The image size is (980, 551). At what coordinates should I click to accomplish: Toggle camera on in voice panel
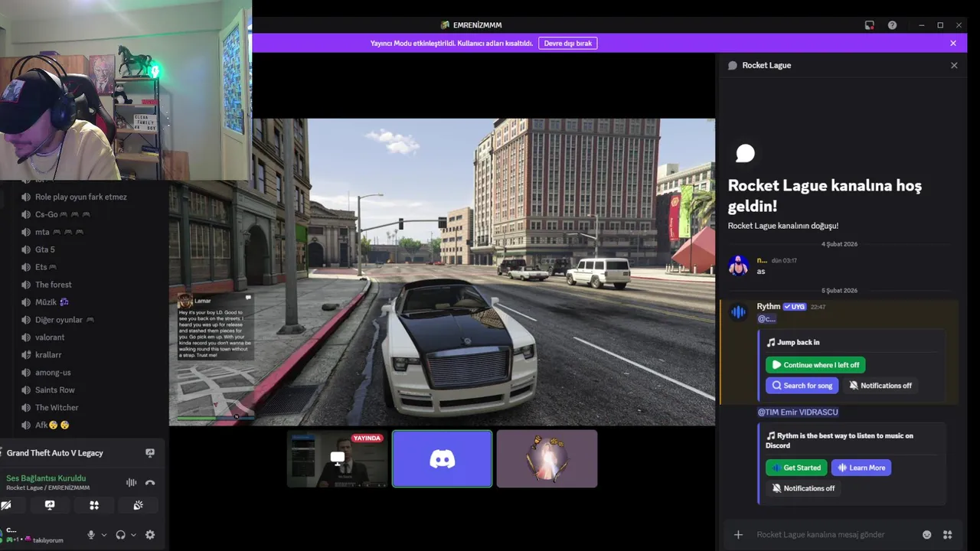[6, 505]
